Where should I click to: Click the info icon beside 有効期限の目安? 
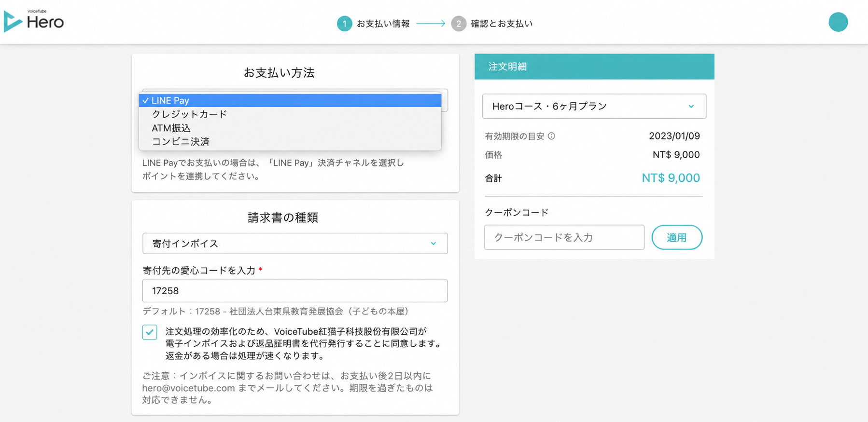click(551, 136)
